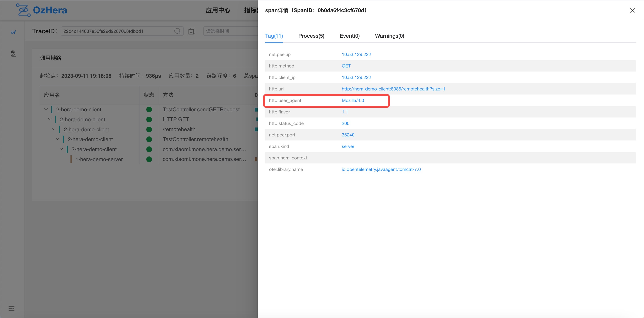The height and width of the screenshot is (318, 644).
Task: Switch to the Warnings(0) tab
Action: click(x=390, y=36)
